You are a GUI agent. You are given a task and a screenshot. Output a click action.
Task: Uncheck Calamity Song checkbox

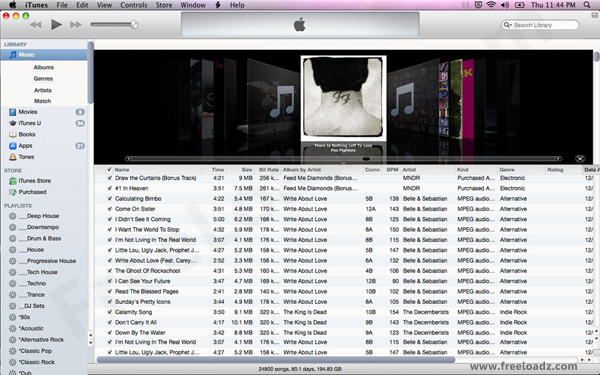[x=109, y=312]
